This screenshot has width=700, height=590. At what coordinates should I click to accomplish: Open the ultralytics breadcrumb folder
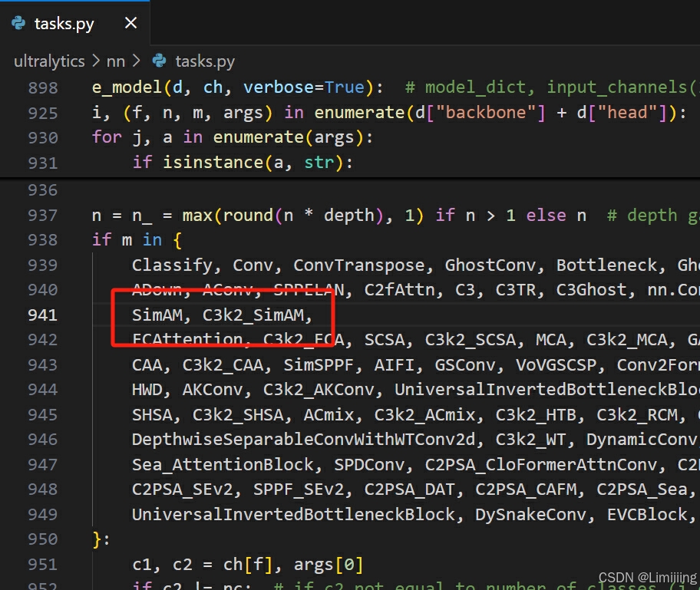coord(49,61)
